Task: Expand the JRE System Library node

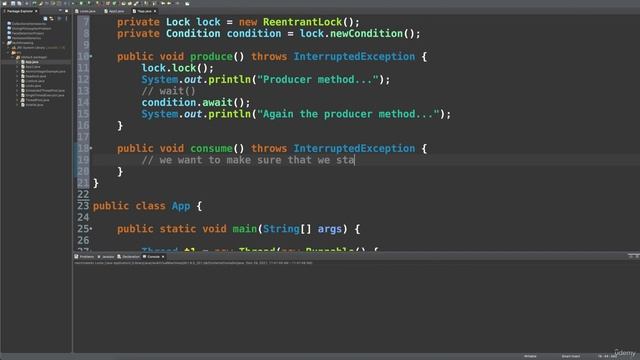Action: click(8, 48)
